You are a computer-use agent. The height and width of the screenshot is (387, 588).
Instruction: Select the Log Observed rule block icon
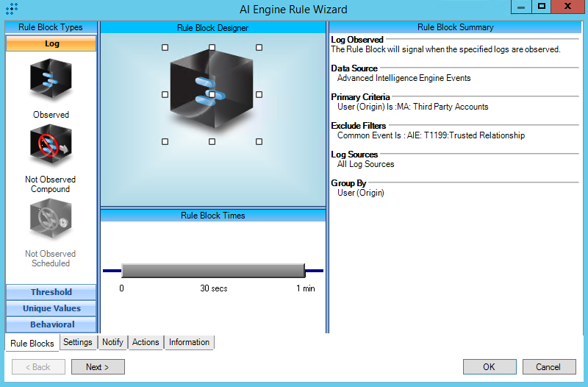coord(51,80)
